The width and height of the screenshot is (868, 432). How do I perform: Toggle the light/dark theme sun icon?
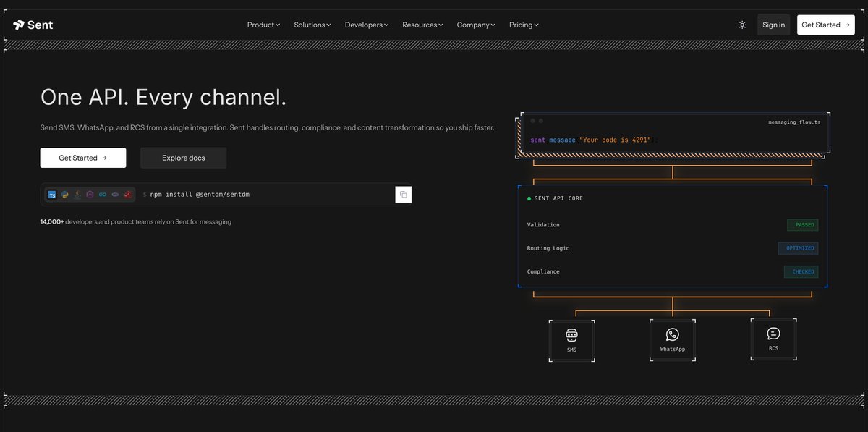(742, 25)
